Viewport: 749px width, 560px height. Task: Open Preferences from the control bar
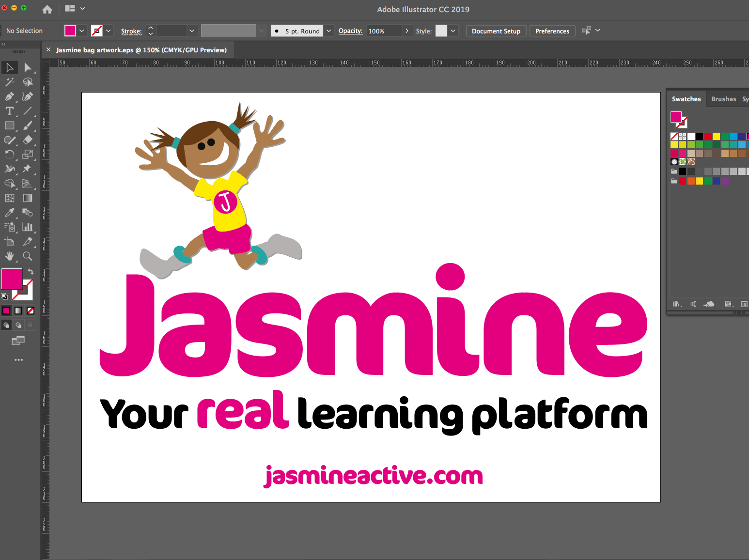(x=552, y=31)
